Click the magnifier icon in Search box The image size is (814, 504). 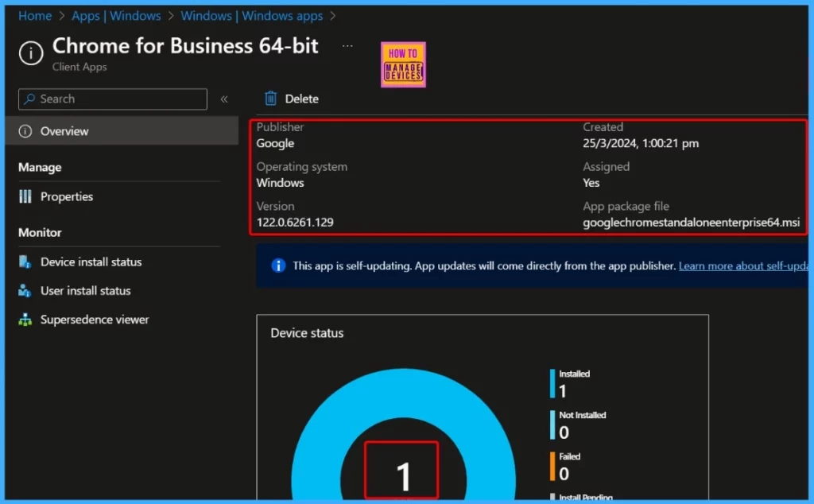coord(29,99)
